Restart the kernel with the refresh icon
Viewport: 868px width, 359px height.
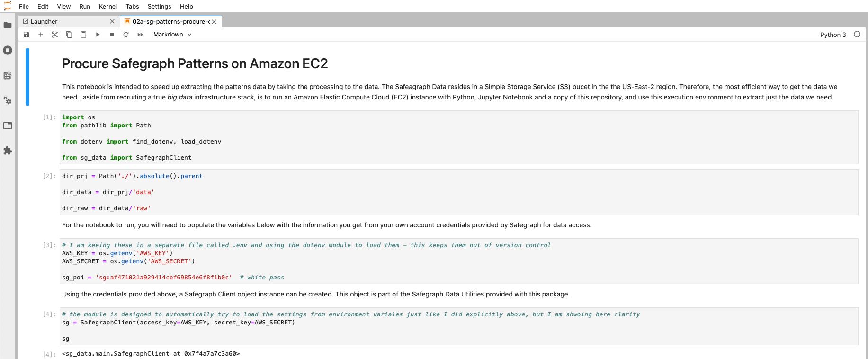click(x=126, y=35)
